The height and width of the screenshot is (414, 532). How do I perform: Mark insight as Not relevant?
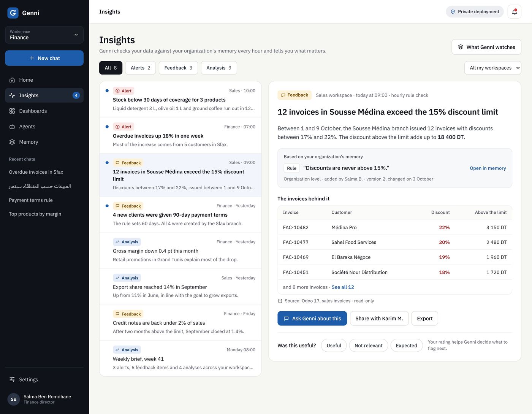click(x=369, y=346)
